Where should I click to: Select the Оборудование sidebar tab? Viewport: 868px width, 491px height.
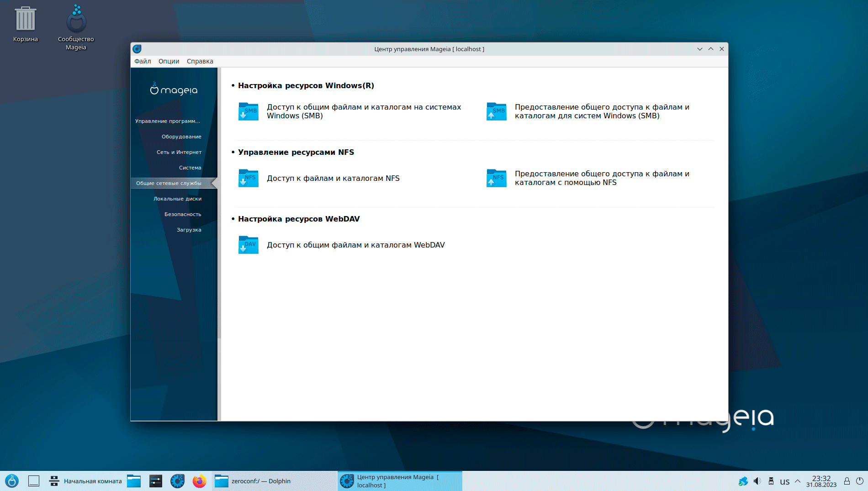point(174,137)
